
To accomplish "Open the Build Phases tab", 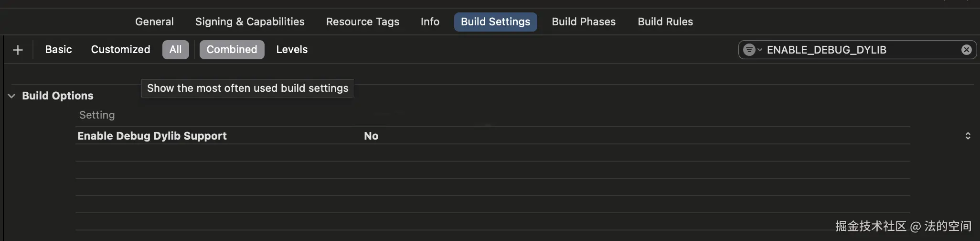I will (x=584, y=22).
